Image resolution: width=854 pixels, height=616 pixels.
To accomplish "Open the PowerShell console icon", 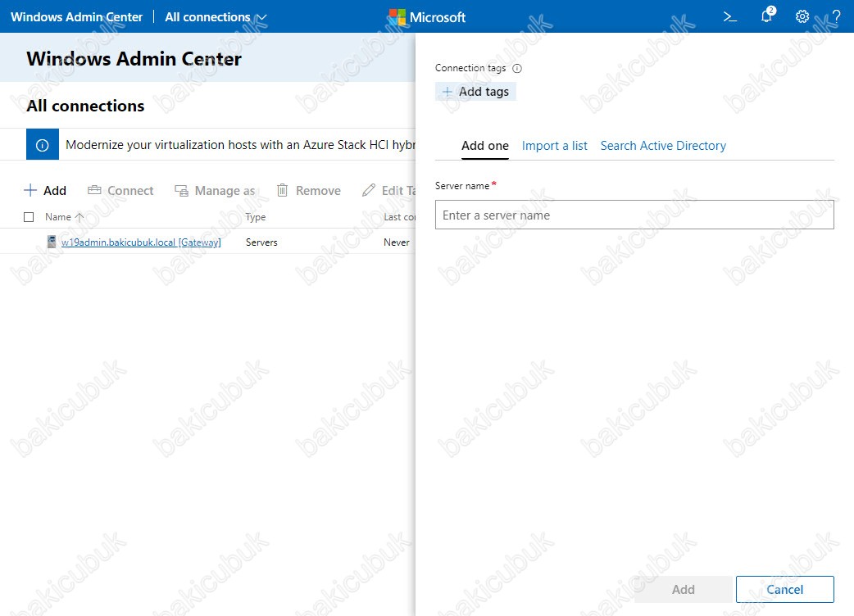I will 729,17.
